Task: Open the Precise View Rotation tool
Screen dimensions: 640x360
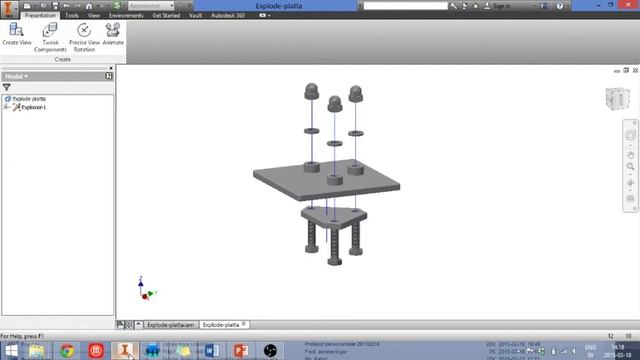Action: coord(84,38)
